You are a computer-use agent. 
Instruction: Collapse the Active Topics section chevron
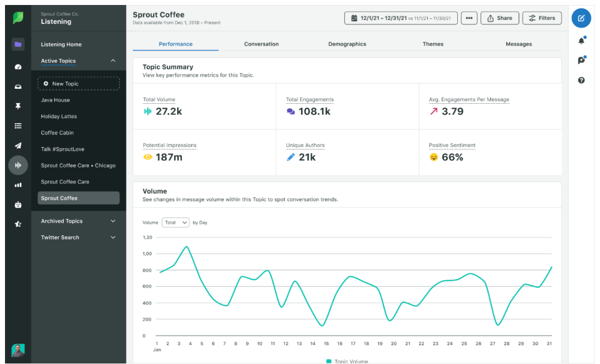coord(113,61)
